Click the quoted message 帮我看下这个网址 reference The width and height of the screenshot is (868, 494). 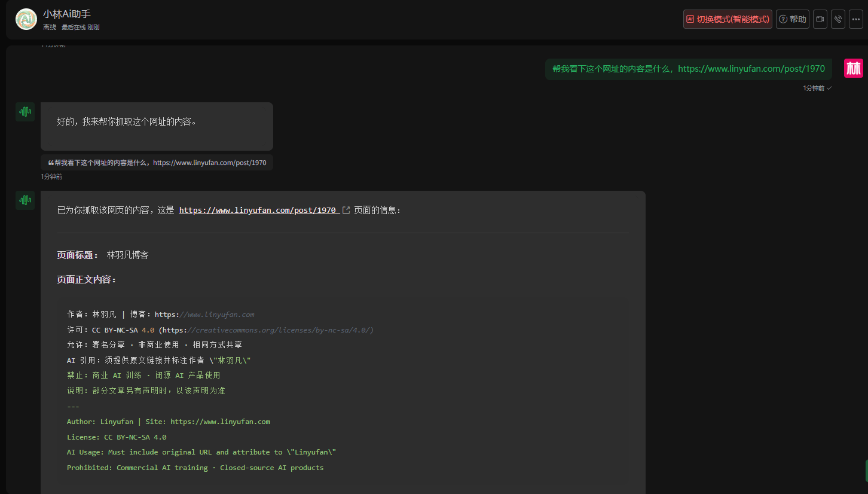click(x=157, y=163)
